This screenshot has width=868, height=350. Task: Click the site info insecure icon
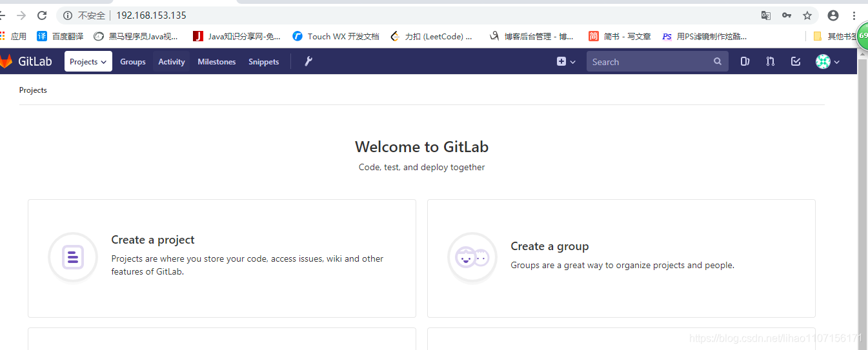coord(68,15)
